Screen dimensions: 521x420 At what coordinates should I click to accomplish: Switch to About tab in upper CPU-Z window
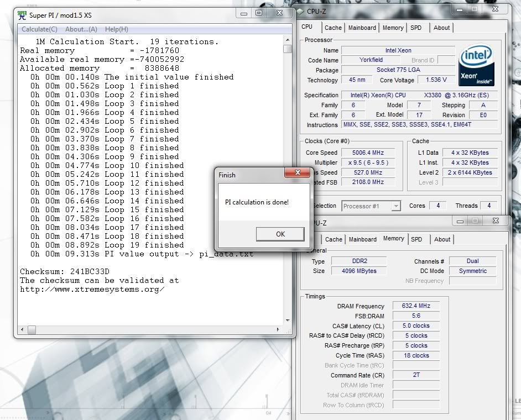pyautogui.click(x=441, y=28)
